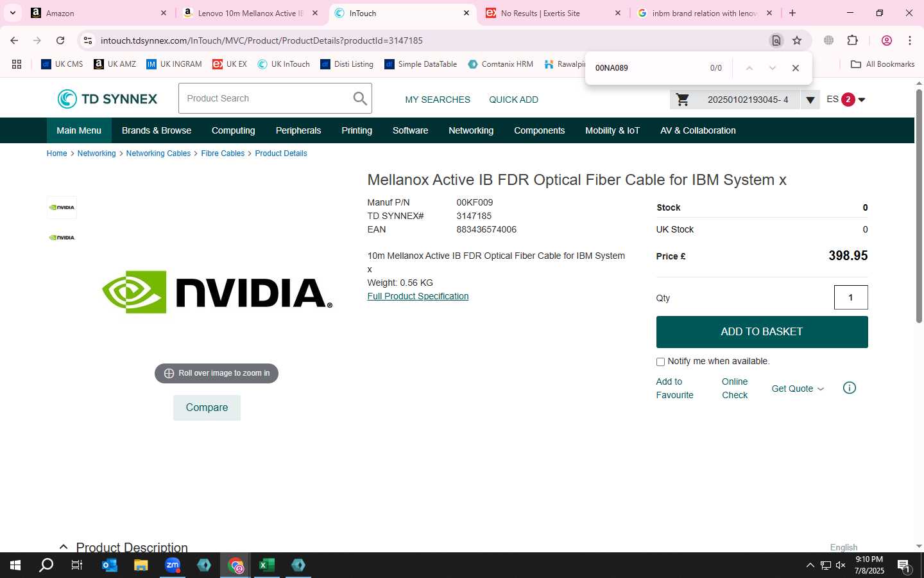Tick Notify me when available checkbox

tap(660, 362)
